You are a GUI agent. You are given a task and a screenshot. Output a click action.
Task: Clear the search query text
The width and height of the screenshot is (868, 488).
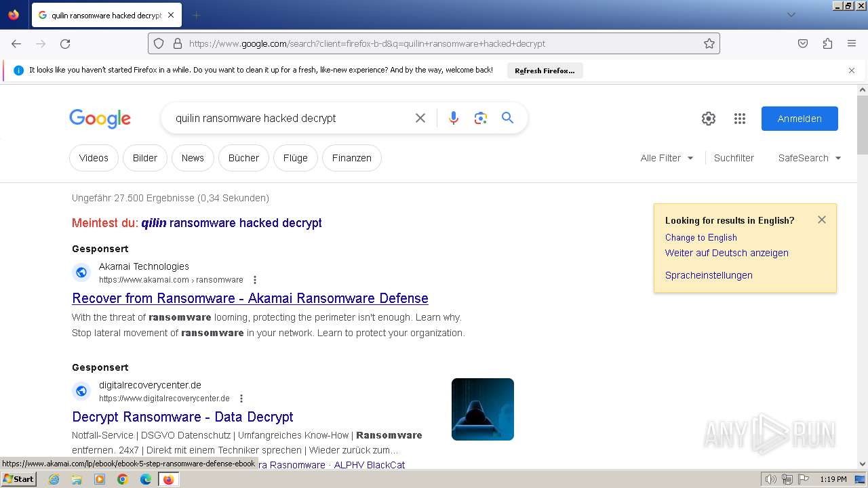click(x=420, y=118)
